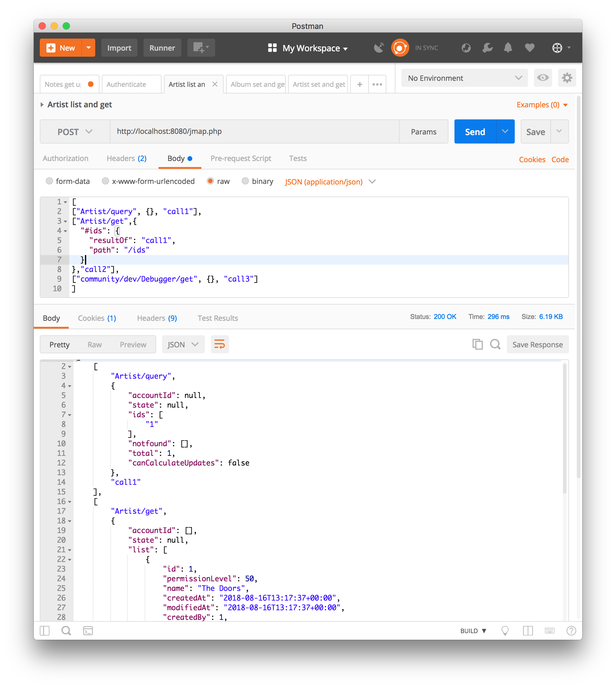Open the Authorization tab
This screenshot has width=616, height=688.
pyautogui.click(x=66, y=159)
